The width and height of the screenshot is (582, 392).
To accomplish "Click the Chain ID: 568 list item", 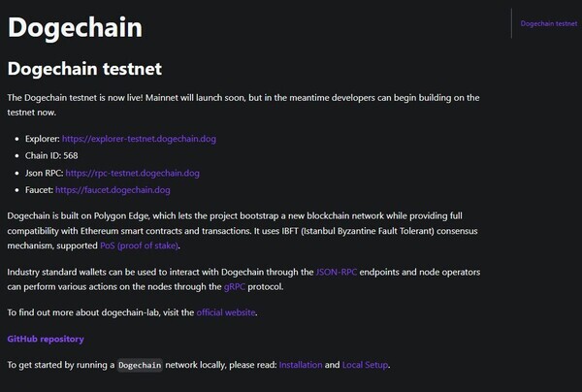I will click(51, 155).
